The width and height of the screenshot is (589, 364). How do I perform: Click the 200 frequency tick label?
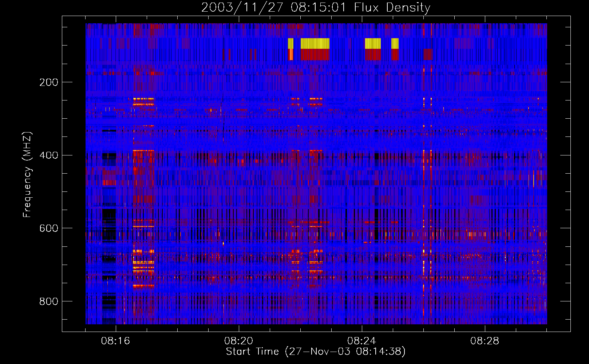point(49,82)
